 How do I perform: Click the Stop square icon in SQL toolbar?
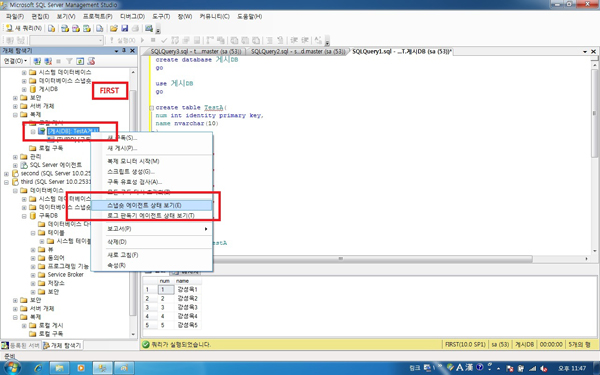[153, 40]
